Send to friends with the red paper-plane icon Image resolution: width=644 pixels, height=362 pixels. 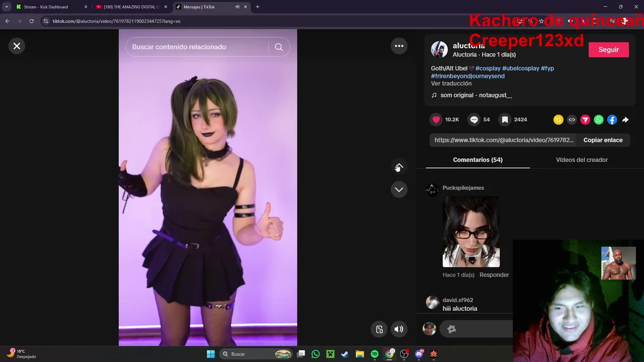click(x=585, y=120)
